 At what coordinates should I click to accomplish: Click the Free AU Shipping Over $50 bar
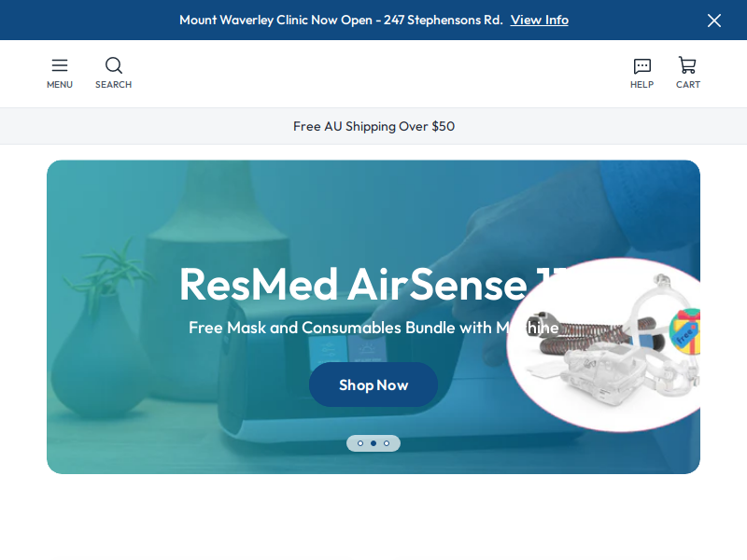(x=373, y=126)
